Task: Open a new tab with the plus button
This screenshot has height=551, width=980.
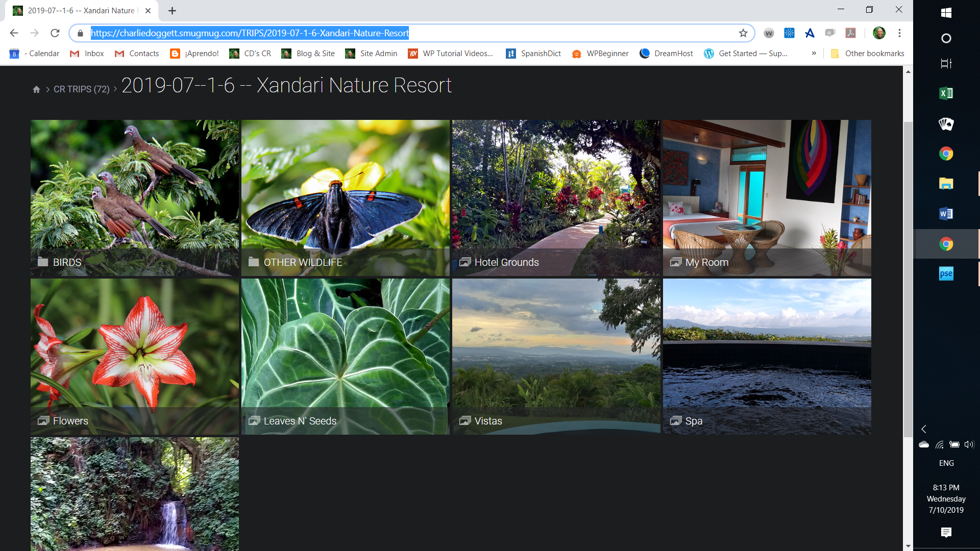Action: coord(173,11)
